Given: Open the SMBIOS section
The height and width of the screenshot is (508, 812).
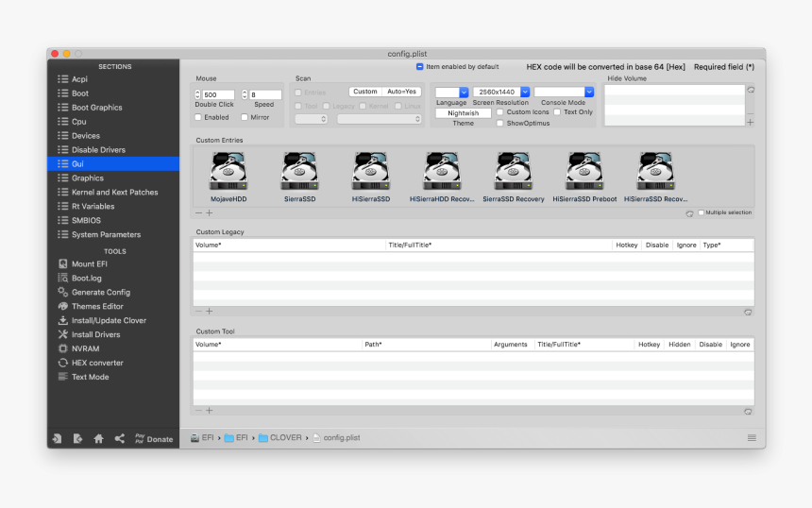Looking at the screenshot, I should click(x=86, y=220).
